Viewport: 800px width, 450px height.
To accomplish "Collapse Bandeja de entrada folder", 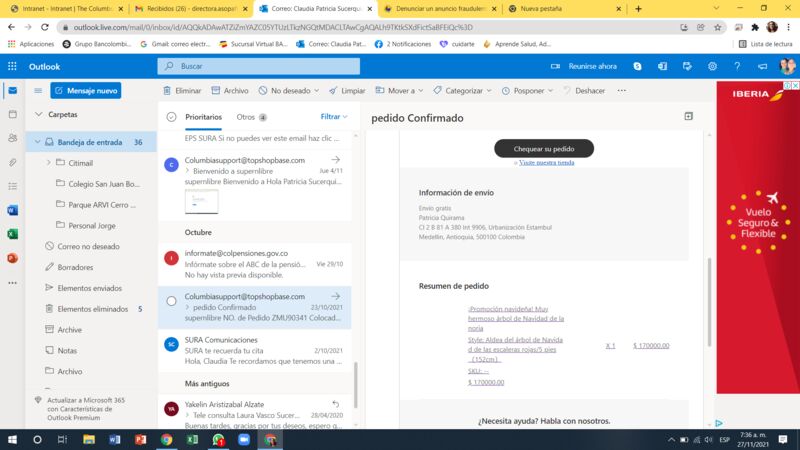I will click(x=37, y=142).
